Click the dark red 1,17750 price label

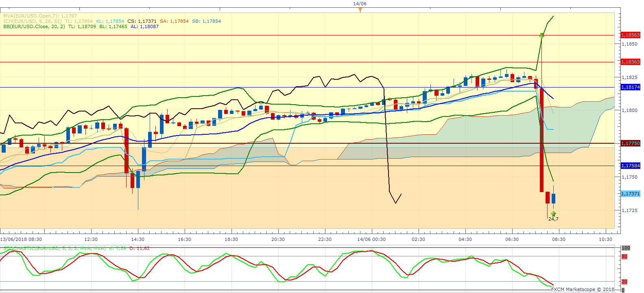tap(630, 143)
